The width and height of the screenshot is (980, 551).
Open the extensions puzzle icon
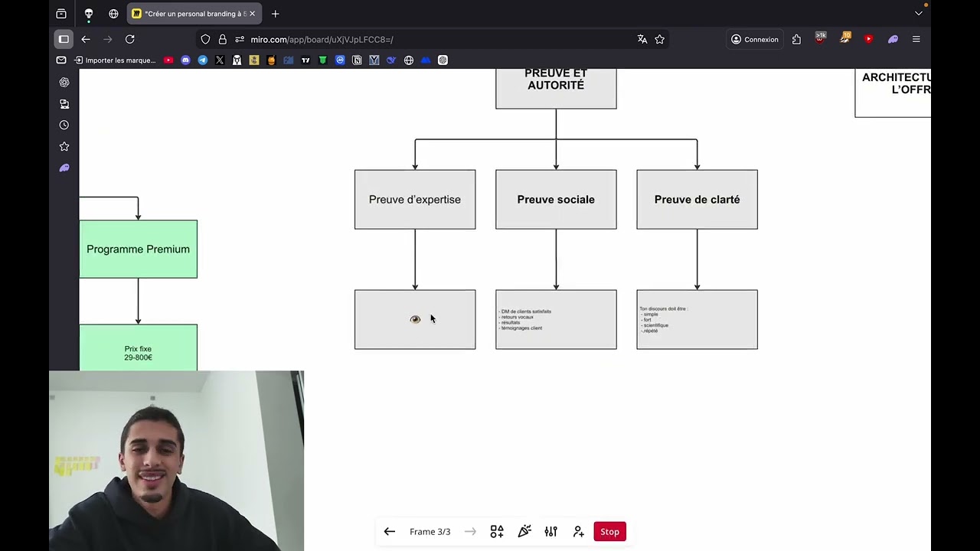[x=797, y=39]
